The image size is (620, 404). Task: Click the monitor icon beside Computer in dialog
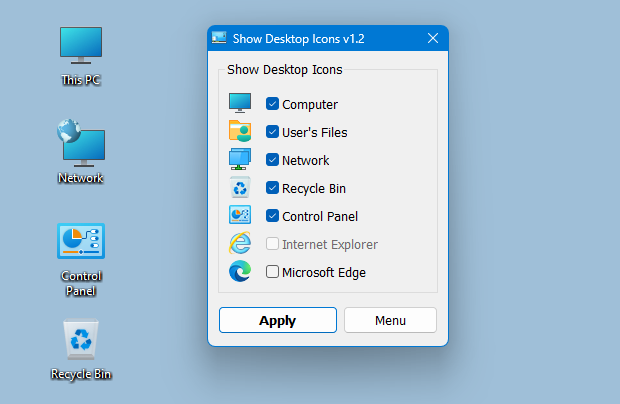point(240,104)
